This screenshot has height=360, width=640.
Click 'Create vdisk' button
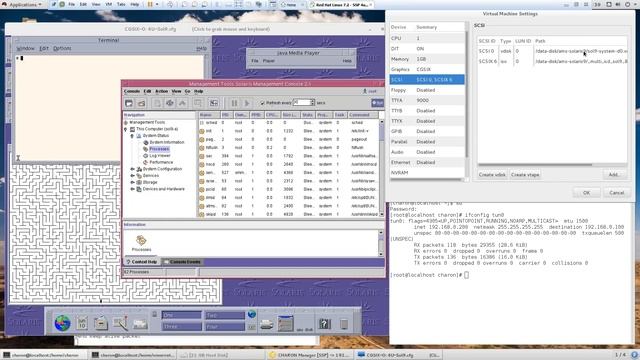[492, 175]
